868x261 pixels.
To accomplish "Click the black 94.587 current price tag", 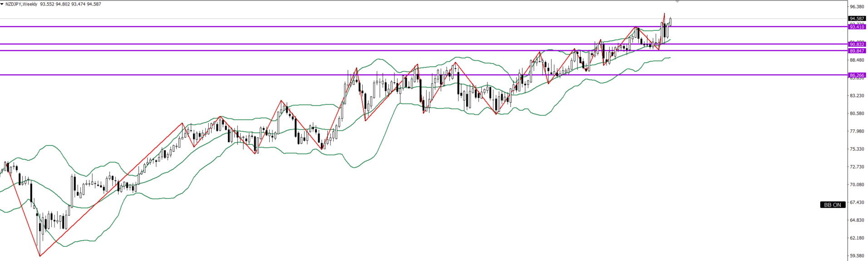I will [x=857, y=19].
